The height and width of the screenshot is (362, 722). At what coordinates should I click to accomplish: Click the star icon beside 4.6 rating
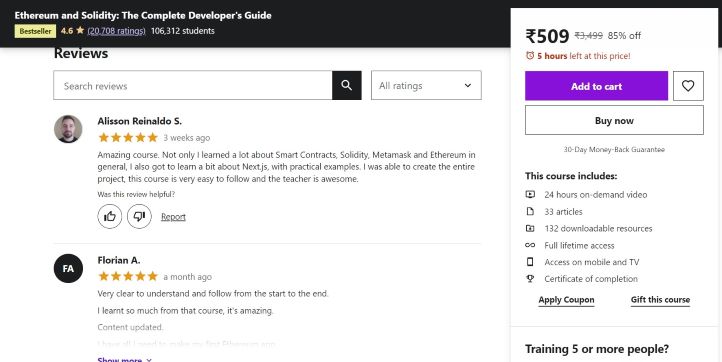tap(80, 30)
